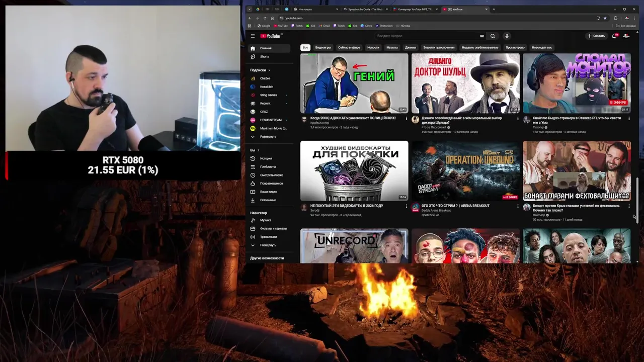Open Музыка under Навигатор
Viewport: 644px width, 362px height.
point(270,220)
